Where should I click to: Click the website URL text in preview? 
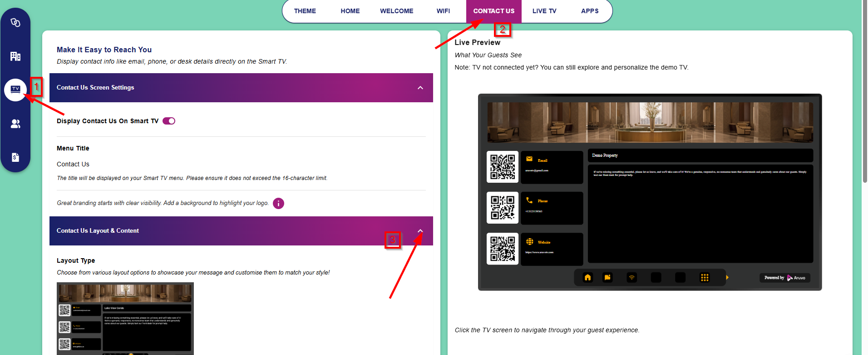tap(539, 252)
